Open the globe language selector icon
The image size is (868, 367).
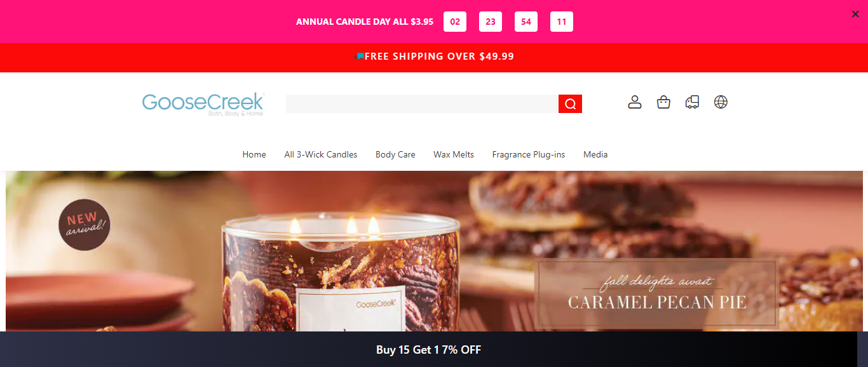[721, 102]
